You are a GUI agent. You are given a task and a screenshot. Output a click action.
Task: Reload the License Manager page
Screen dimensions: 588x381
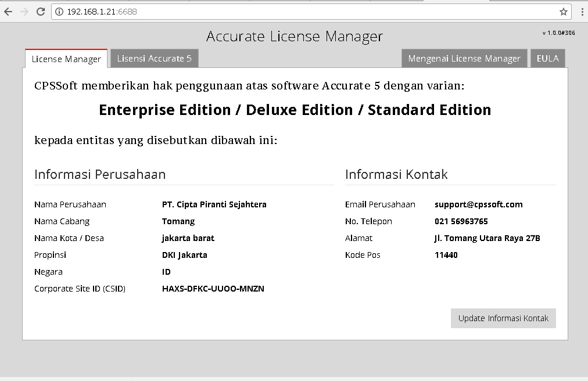click(x=41, y=12)
